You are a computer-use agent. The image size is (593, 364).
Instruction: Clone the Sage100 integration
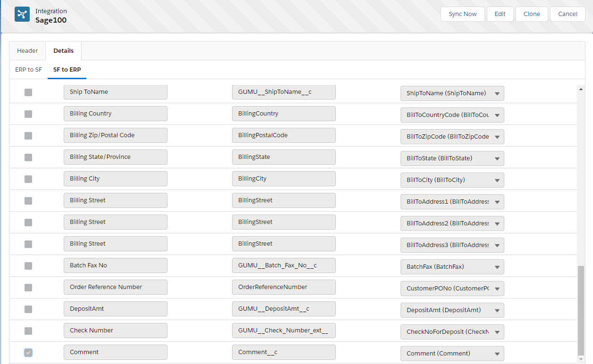532,14
